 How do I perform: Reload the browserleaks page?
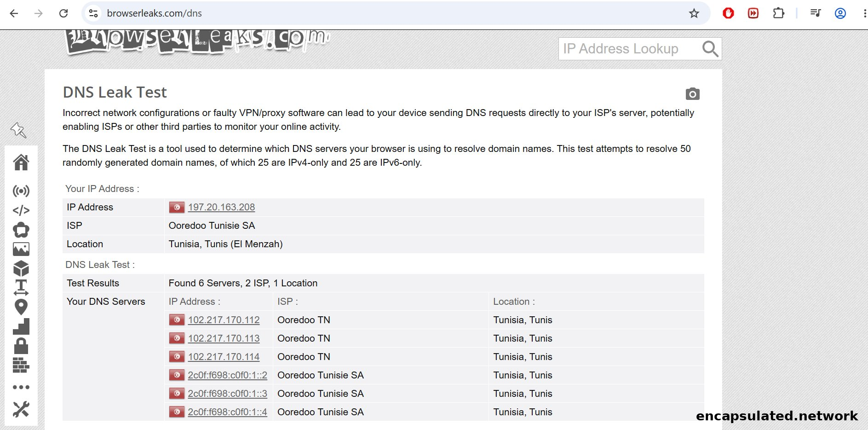pyautogui.click(x=63, y=13)
